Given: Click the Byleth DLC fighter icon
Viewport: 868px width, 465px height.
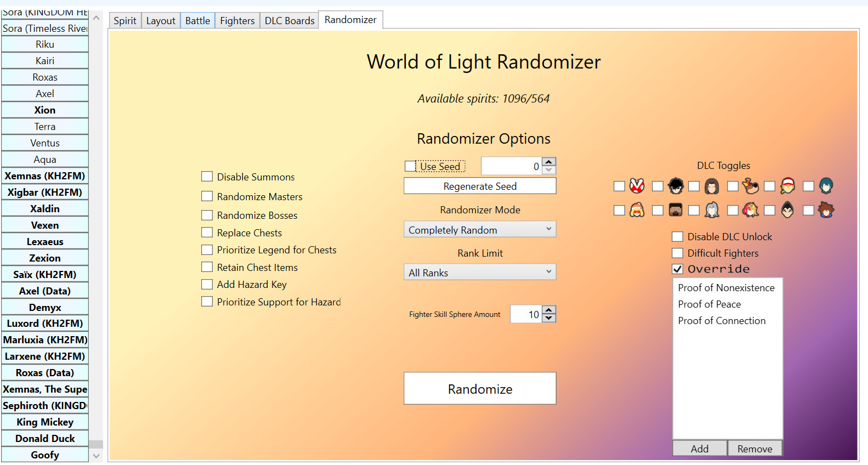Looking at the screenshot, I should [826, 186].
